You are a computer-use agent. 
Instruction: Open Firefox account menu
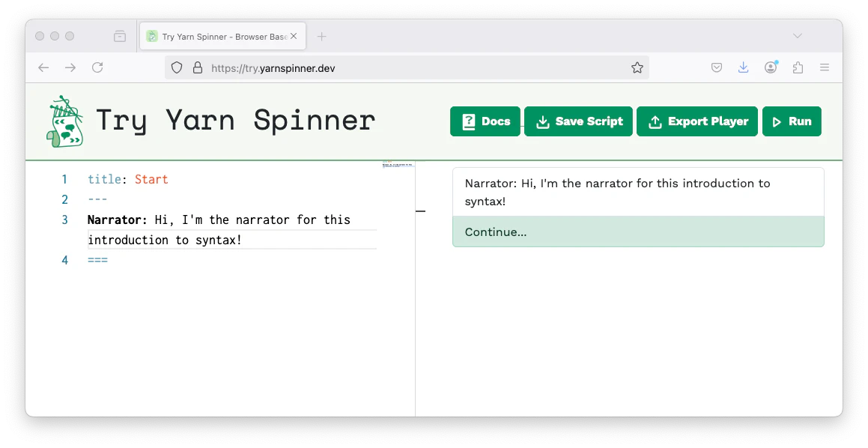(771, 67)
